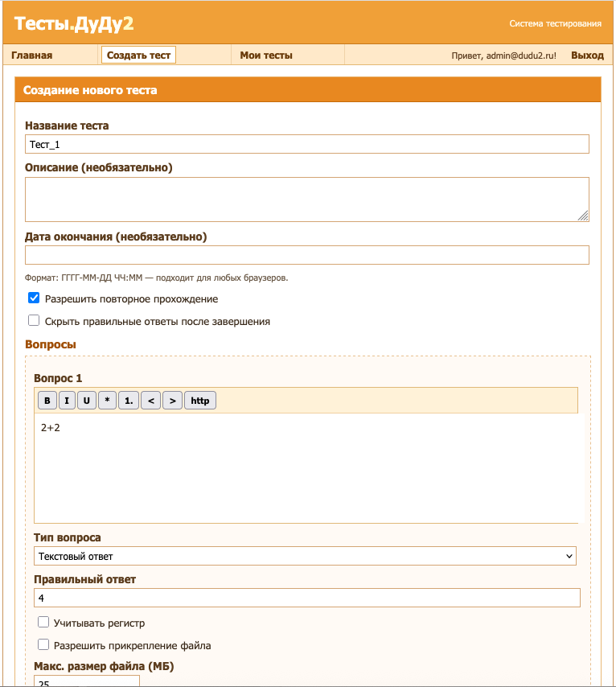Image resolution: width=616 pixels, height=687 pixels.
Task: Enable 'Разрешить прикрепление файла' checkbox
Action: 43,644
